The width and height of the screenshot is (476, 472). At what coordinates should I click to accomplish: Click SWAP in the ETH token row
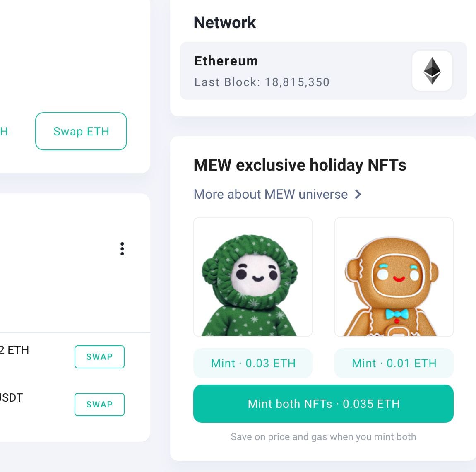click(100, 357)
